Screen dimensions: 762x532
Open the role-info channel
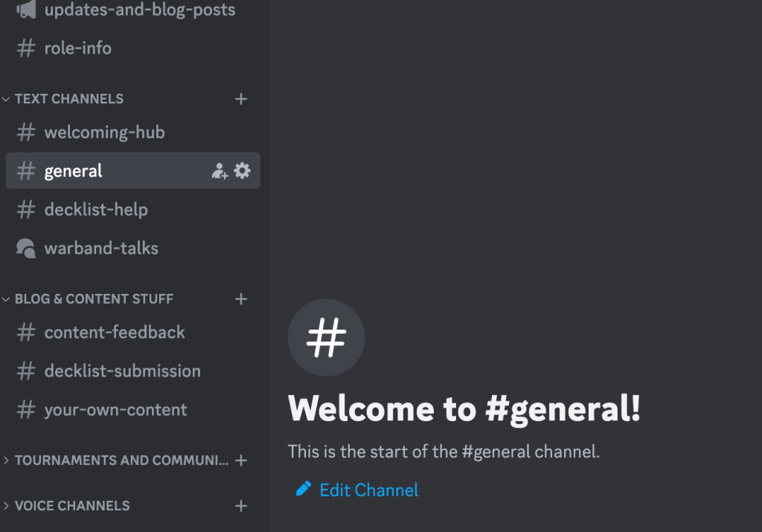coord(77,48)
